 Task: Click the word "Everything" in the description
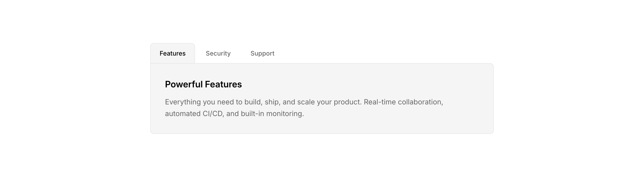pos(183,102)
